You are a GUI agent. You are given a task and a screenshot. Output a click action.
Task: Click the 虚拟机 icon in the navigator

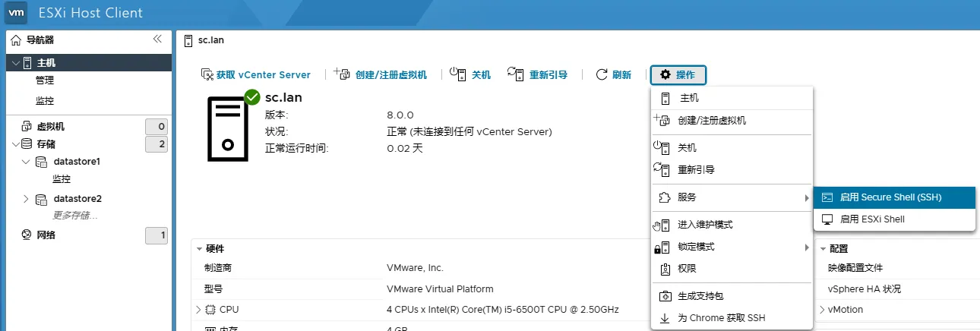click(27, 127)
